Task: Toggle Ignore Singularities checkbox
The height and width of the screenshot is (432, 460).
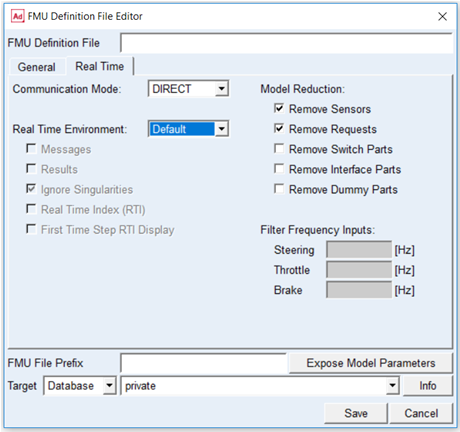Action: click(31, 189)
